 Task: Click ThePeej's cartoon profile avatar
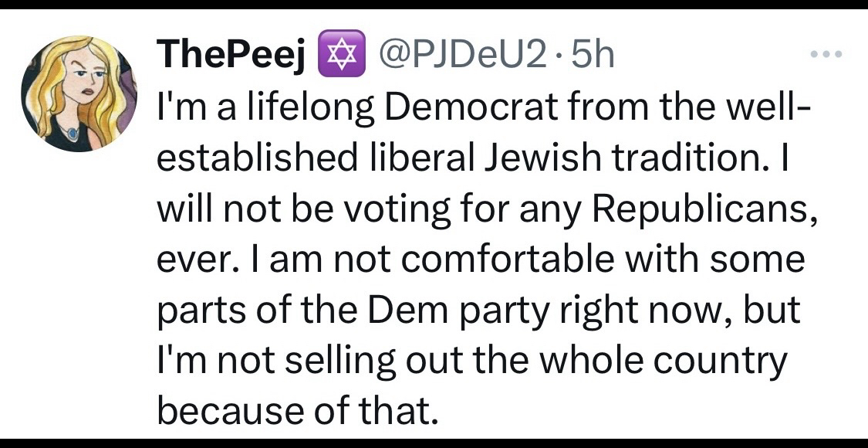click(x=79, y=93)
